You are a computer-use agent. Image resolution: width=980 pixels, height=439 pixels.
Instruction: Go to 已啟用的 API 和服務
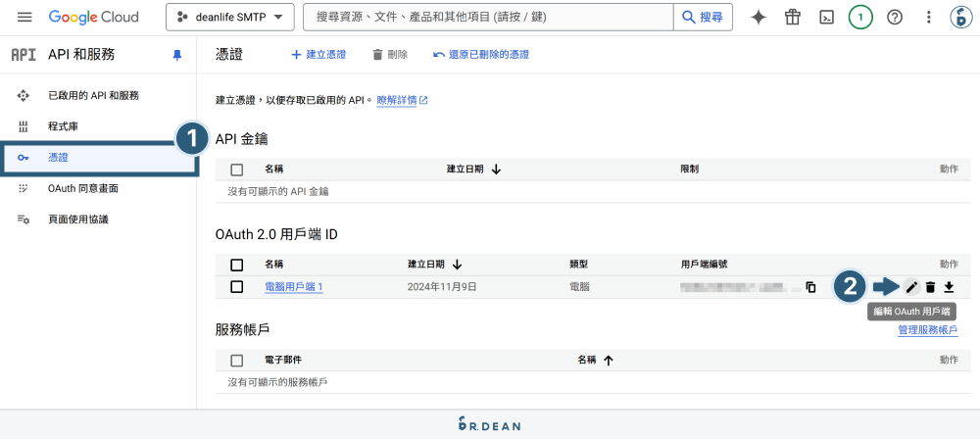(x=94, y=96)
